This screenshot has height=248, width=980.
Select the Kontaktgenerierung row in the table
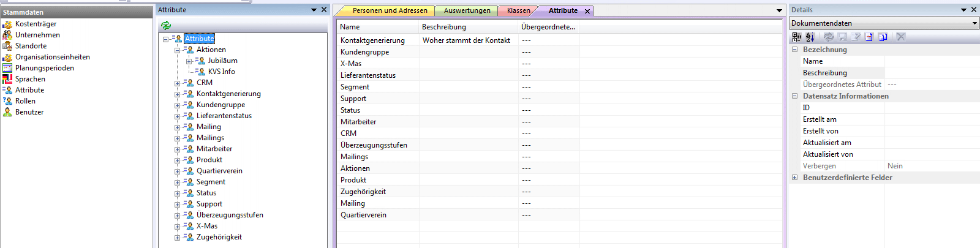pyautogui.click(x=372, y=40)
